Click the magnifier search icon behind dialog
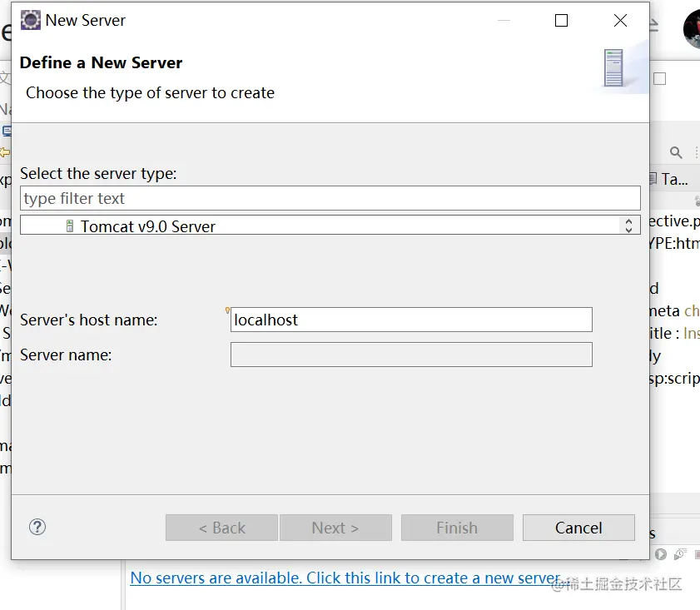The height and width of the screenshot is (610, 700). click(x=676, y=152)
